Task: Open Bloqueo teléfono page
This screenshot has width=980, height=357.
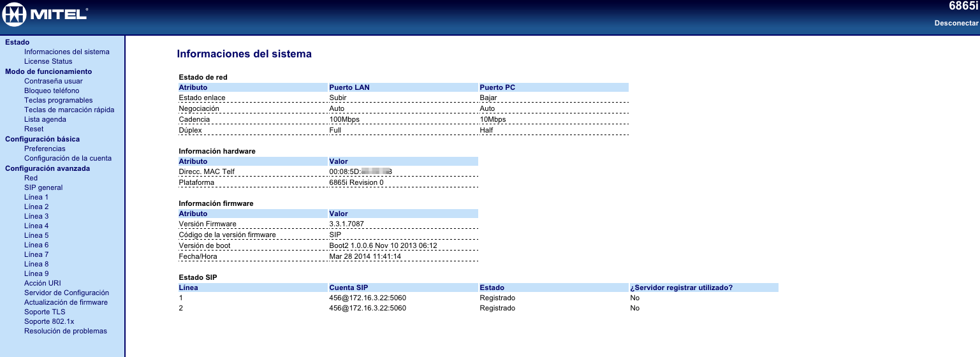Action: (x=52, y=91)
